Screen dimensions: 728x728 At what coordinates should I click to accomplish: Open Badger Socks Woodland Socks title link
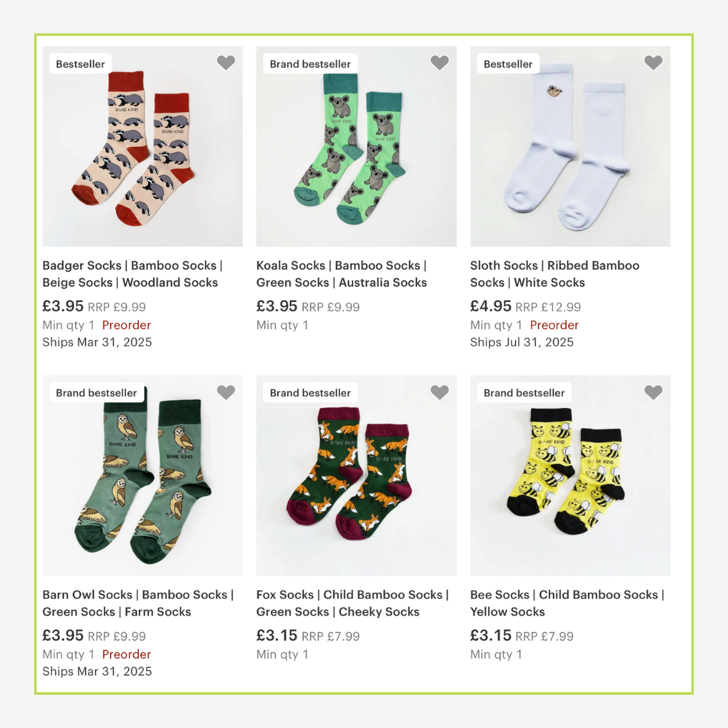(133, 274)
